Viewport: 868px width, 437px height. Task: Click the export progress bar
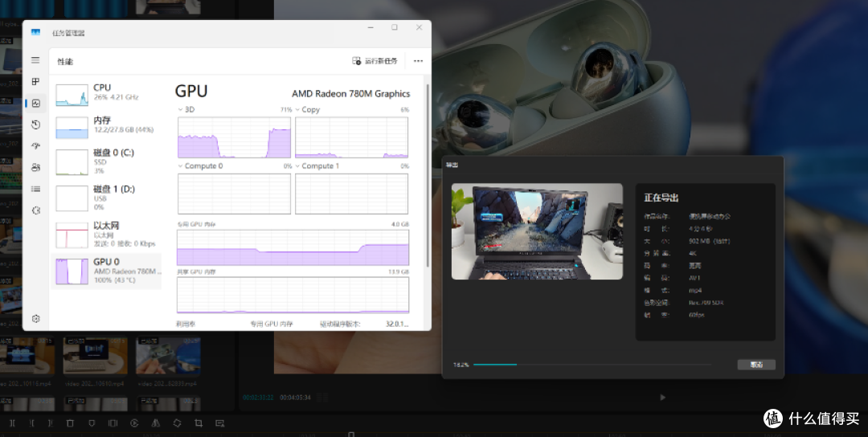point(592,365)
